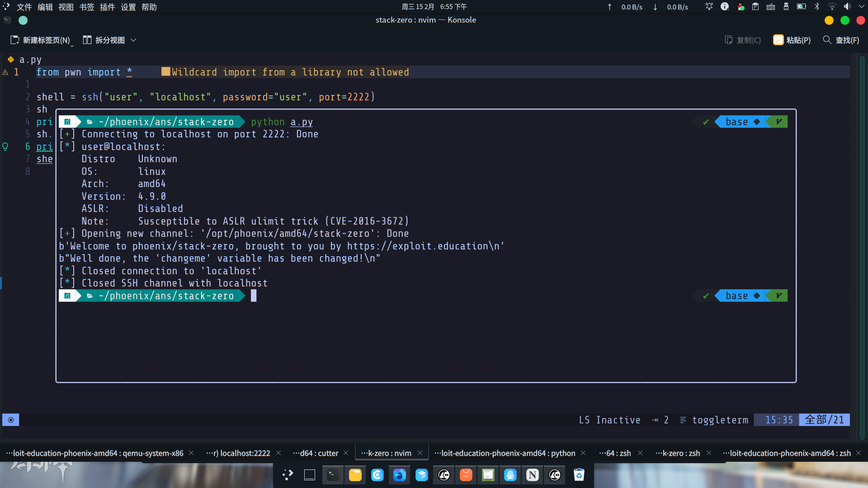Viewport: 868px width, 488px height.
Task: Open the Notion app in taskbar
Action: pos(532,475)
